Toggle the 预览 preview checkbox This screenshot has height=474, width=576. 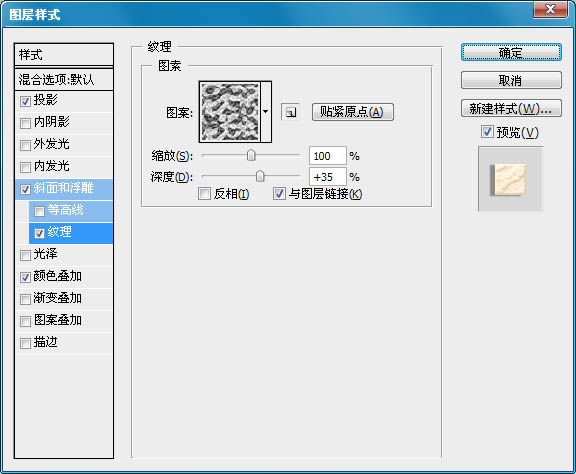[487, 132]
